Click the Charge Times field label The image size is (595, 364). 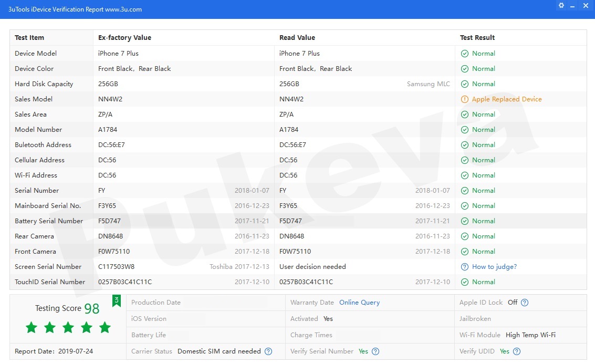[x=311, y=335]
